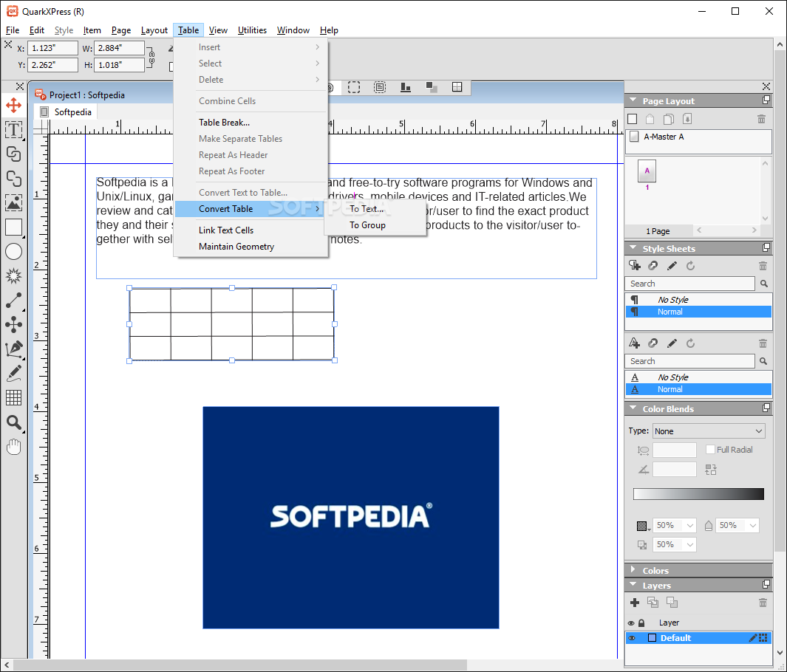
Task: Click the horizontal scrollbar at bottom
Action: point(241,665)
